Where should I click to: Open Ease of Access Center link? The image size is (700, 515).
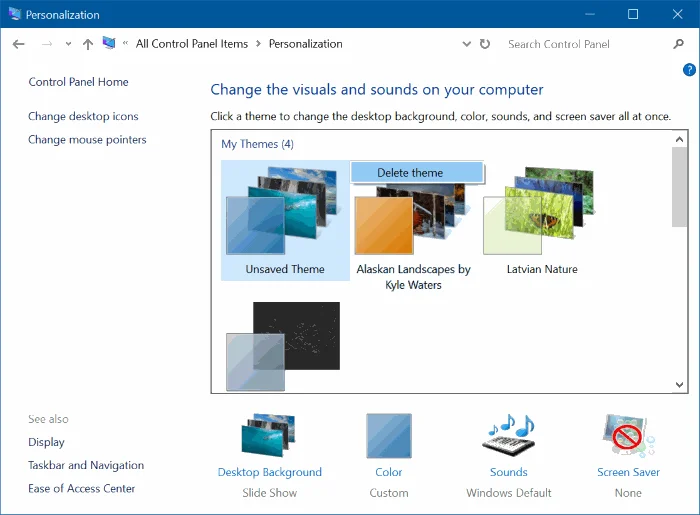pos(82,488)
